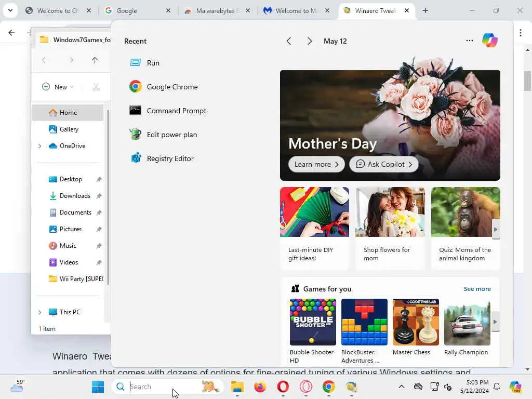Open File Explorer from the taskbar

click(237, 387)
